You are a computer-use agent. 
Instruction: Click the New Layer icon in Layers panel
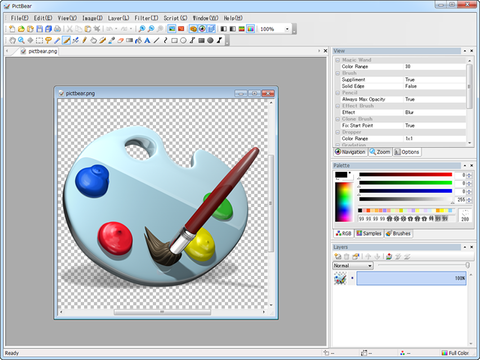[338, 256]
